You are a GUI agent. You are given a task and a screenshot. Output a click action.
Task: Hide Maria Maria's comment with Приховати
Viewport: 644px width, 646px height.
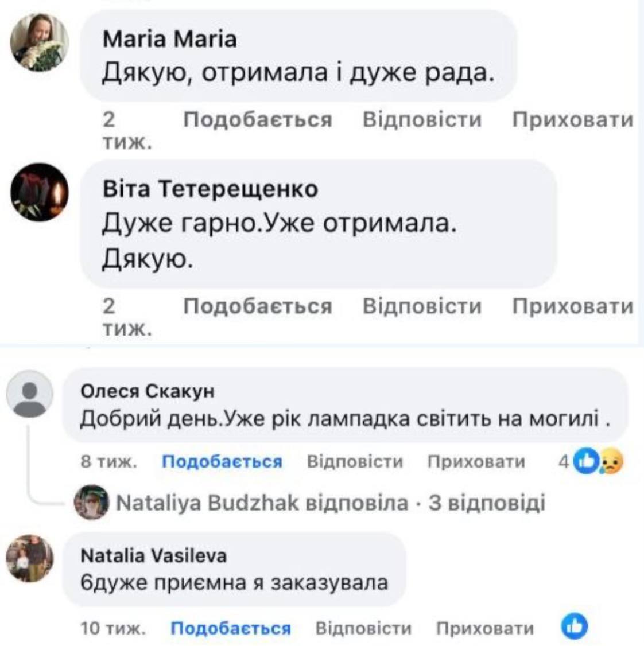pos(572,120)
